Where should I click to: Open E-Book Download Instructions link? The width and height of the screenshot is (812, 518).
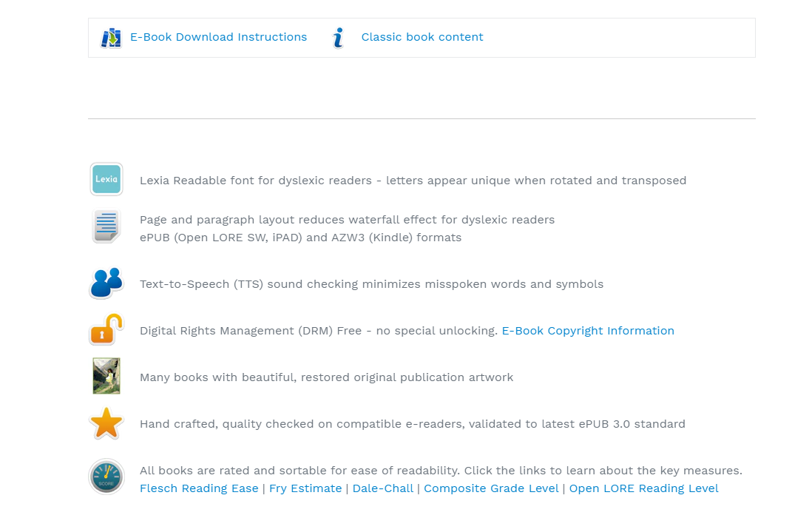coord(219,37)
